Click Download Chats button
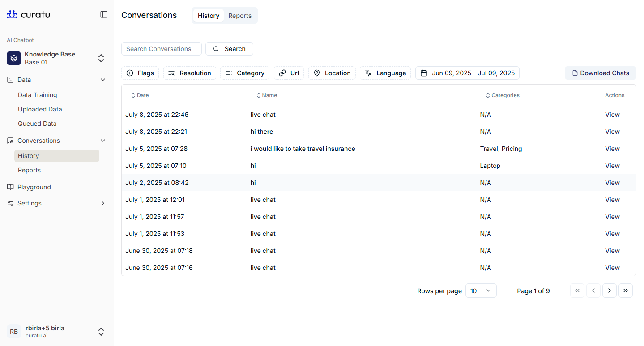This screenshot has height=346, width=644. (x=601, y=73)
